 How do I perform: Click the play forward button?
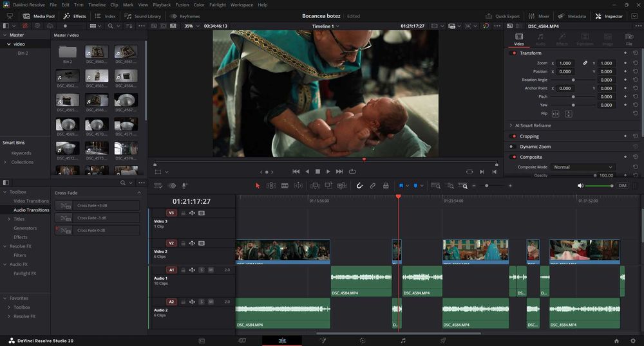[328, 171]
